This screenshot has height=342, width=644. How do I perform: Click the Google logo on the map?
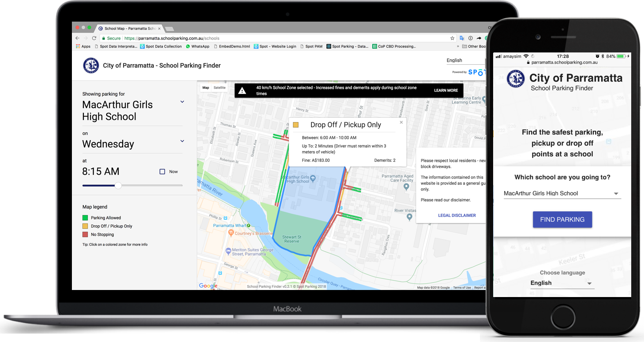(x=208, y=286)
